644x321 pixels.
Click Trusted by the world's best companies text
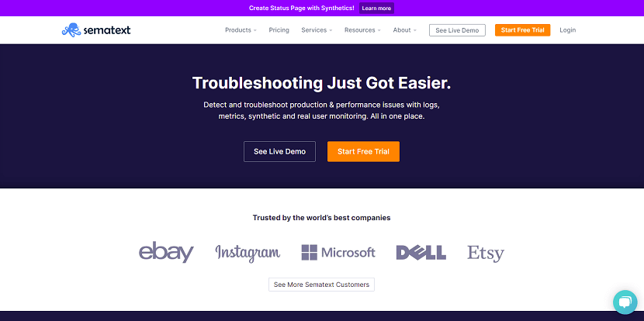click(x=321, y=218)
